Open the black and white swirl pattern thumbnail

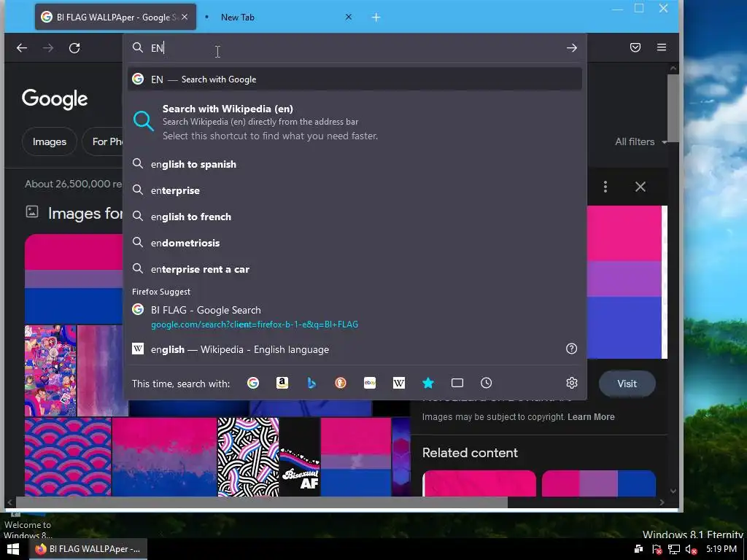pos(248,457)
